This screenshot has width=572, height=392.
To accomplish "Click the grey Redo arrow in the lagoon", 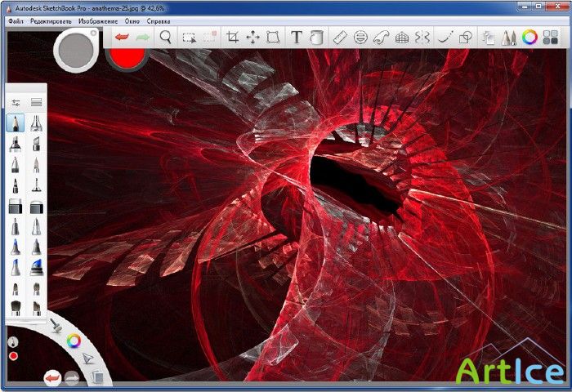I will pos(72,378).
